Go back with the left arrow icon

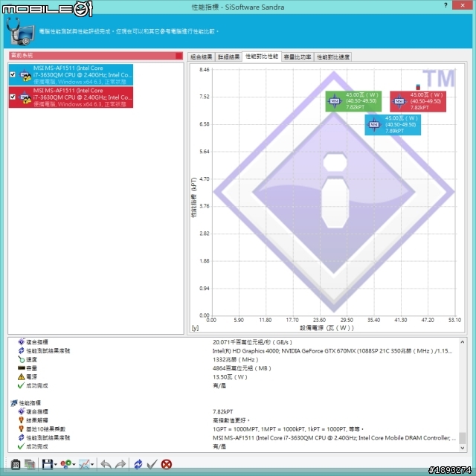coord(106,464)
